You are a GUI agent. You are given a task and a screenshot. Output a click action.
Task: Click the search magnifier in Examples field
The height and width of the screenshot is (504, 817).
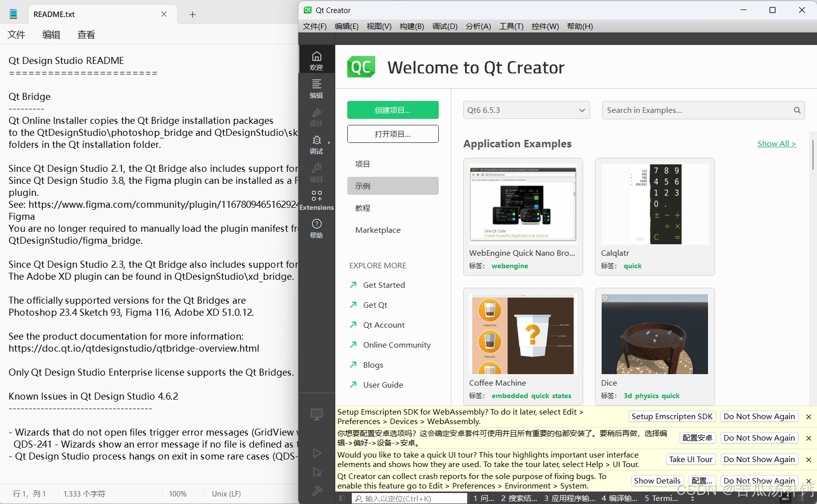(797, 110)
